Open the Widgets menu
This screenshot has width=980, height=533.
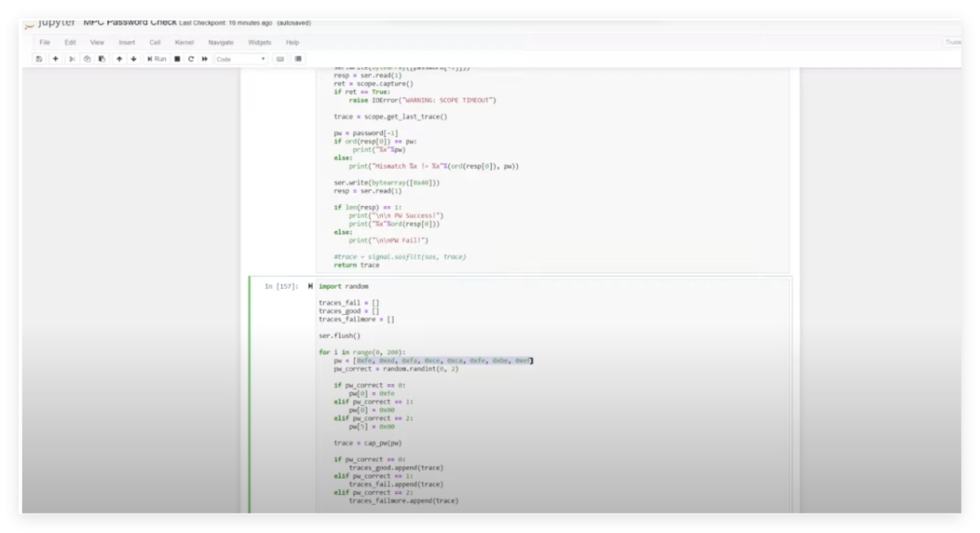(260, 43)
